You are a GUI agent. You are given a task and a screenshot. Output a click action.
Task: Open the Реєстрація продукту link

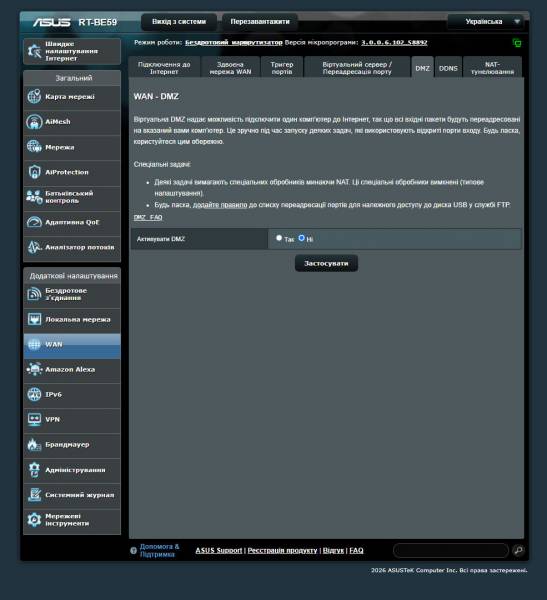(282, 550)
